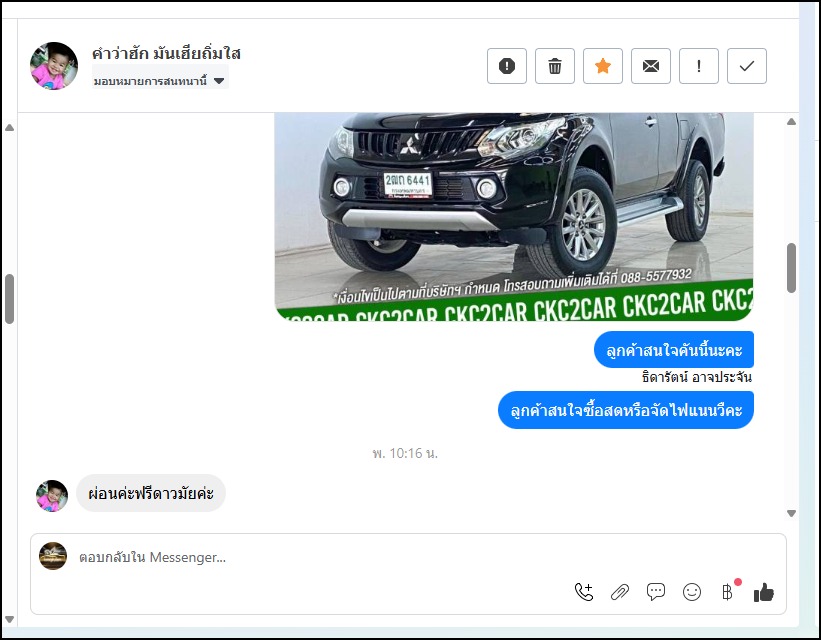The height and width of the screenshot is (640, 821).
Task: Chat scrollbar up arrow on right
Action: tap(791, 122)
